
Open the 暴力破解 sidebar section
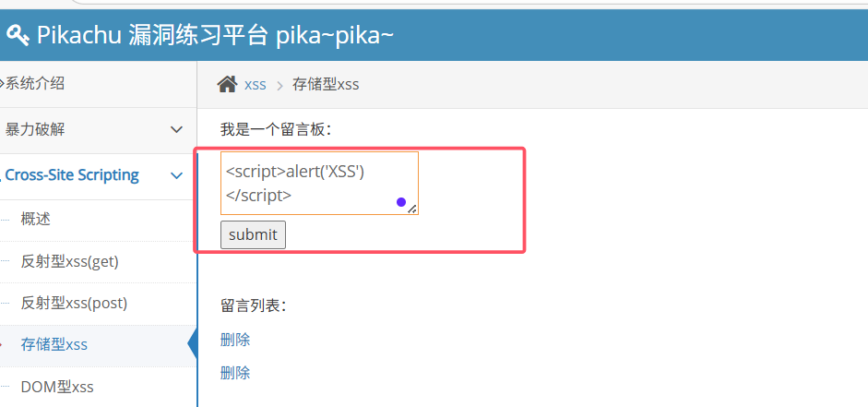pyautogui.click(x=35, y=129)
